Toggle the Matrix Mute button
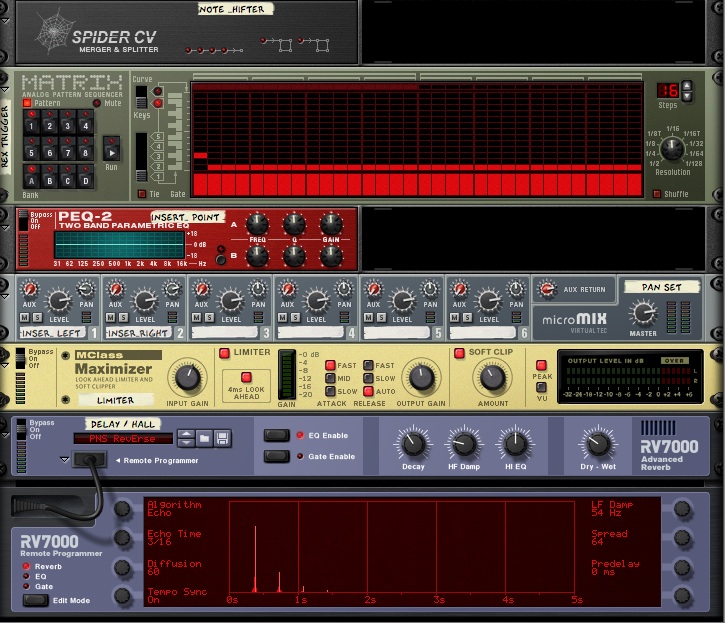The image size is (725, 623). coord(97,103)
